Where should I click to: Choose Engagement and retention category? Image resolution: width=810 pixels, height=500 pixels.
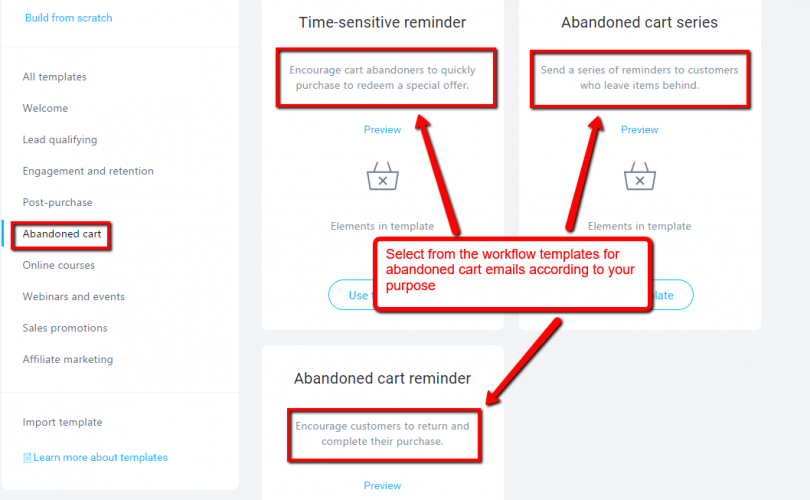click(88, 171)
